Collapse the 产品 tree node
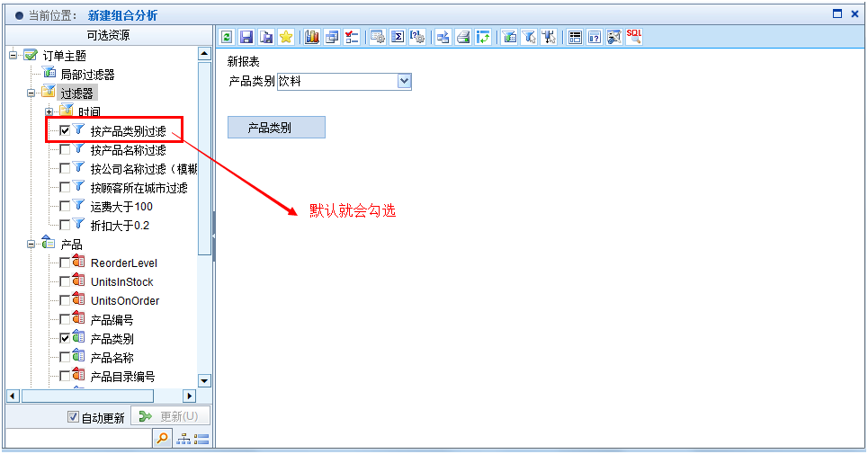Image resolution: width=868 pixels, height=454 pixels. [31, 244]
